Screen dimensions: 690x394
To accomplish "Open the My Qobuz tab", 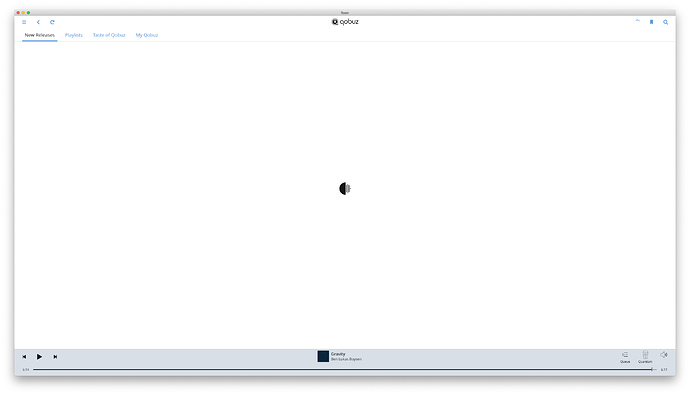I will 147,35.
